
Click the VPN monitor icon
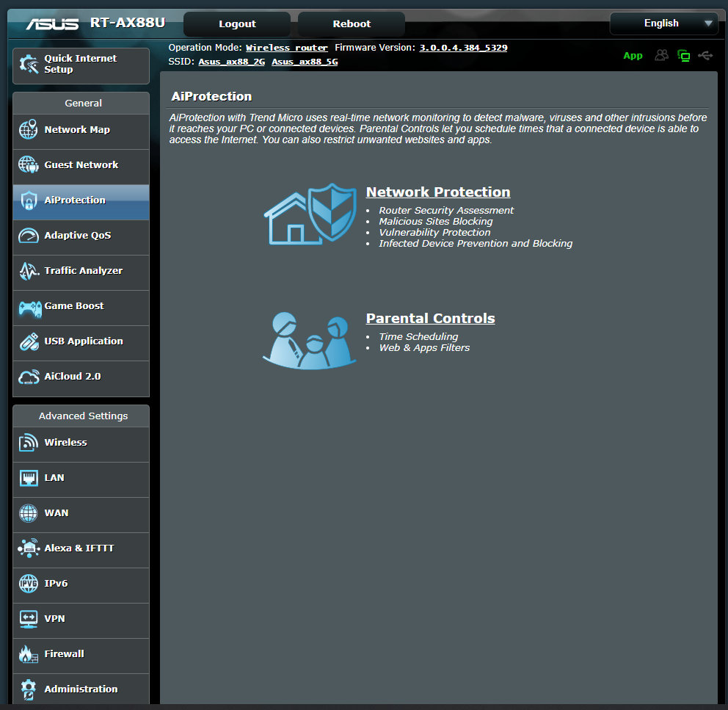29,619
